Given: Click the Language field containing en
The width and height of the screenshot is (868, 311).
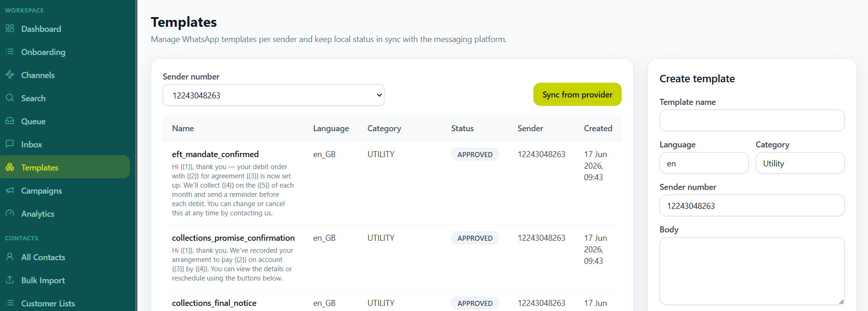Looking at the screenshot, I should [x=704, y=163].
